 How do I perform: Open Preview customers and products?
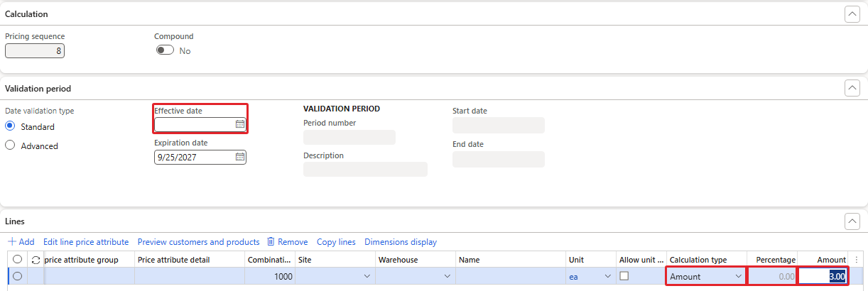click(x=199, y=242)
